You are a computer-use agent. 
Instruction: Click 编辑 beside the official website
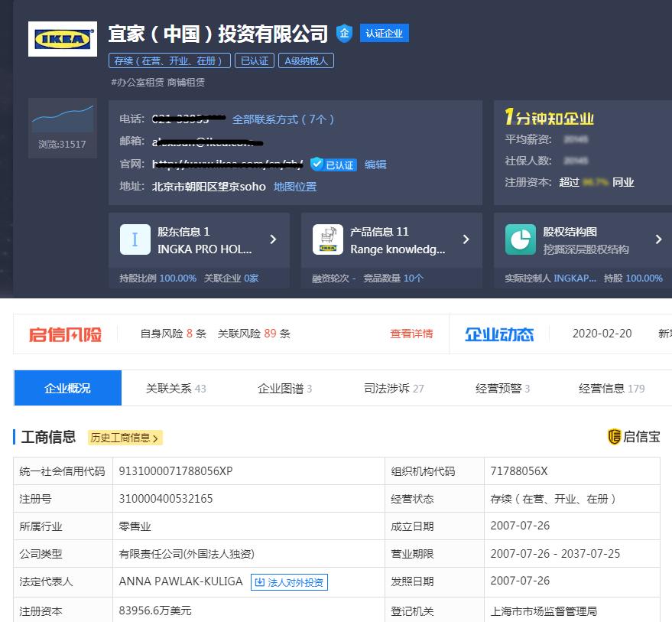tap(375, 164)
